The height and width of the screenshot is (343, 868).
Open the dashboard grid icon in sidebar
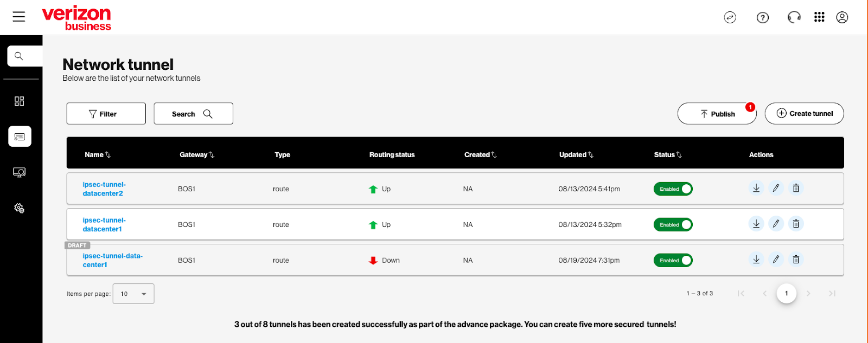coord(20,101)
